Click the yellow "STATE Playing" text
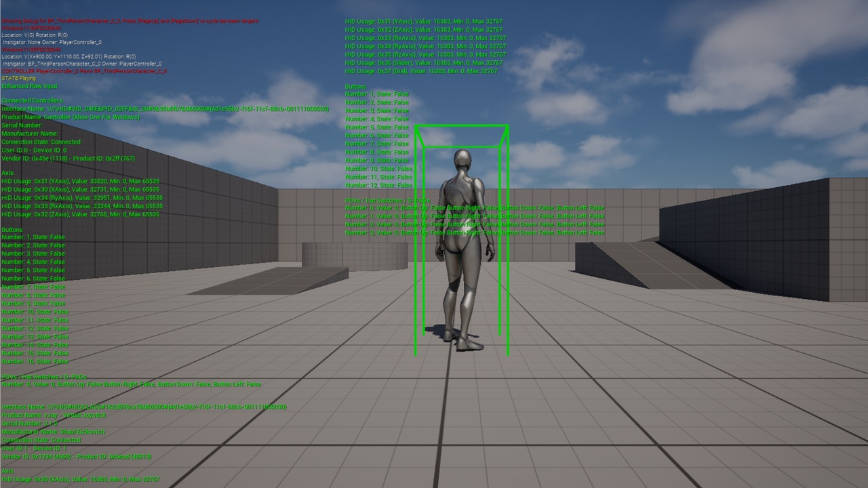The height and width of the screenshot is (488, 868). click(19, 78)
